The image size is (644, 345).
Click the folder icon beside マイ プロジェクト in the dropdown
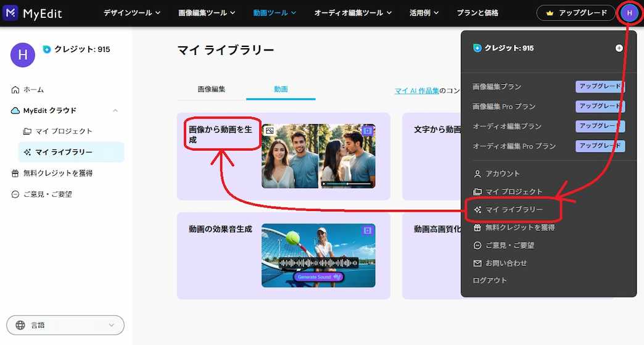(x=477, y=192)
